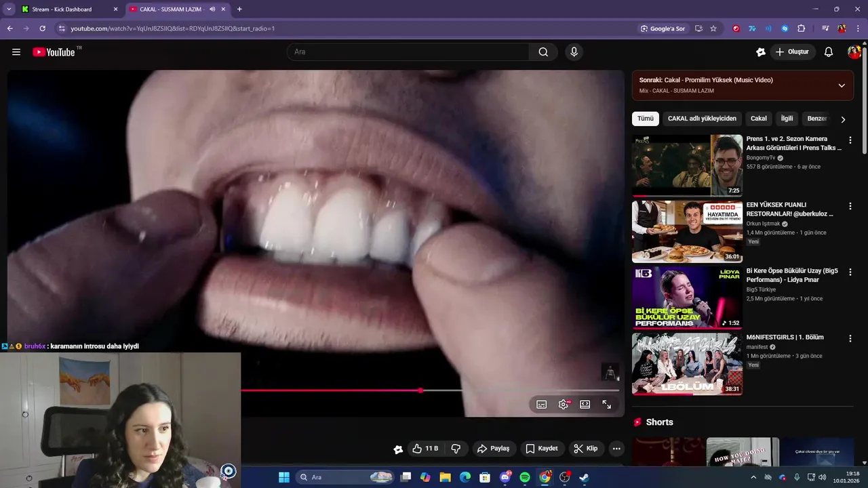Click the Chrome address bar URL
868x488 pixels.
coord(173,28)
